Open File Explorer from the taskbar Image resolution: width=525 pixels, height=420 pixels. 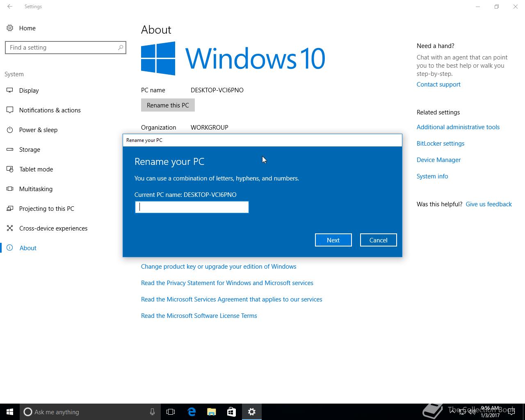(212, 412)
